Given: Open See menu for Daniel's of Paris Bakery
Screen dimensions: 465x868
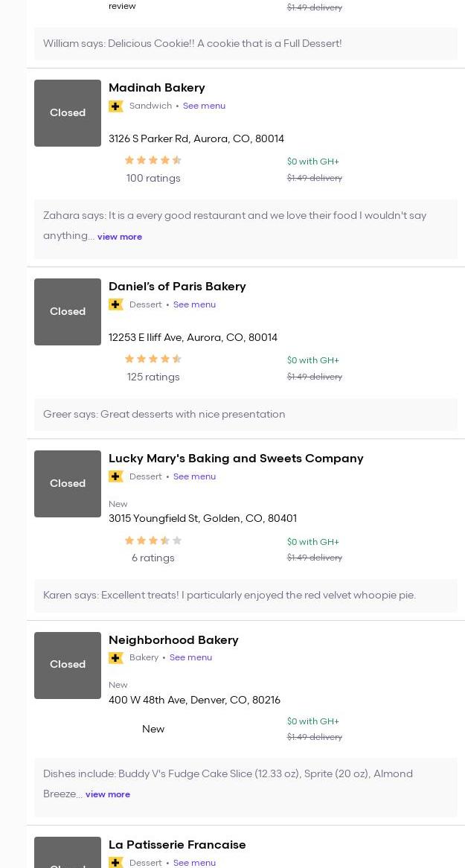Looking at the screenshot, I should 194,304.
